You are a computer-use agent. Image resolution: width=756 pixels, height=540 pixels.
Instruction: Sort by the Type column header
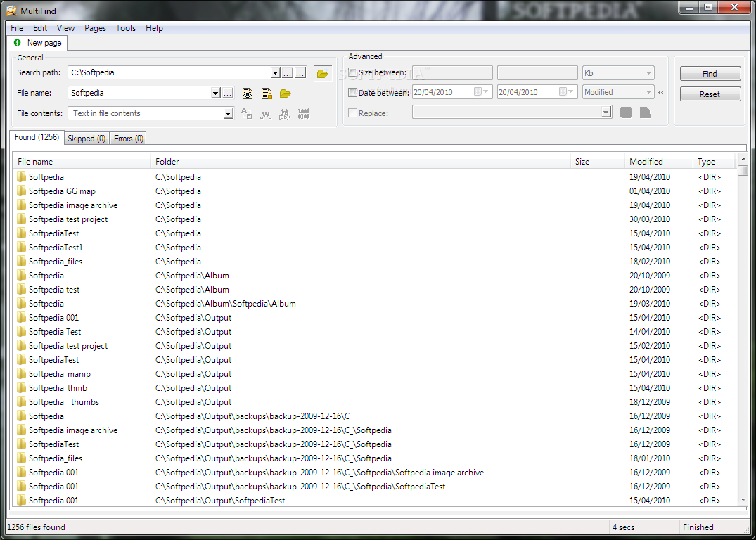pyautogui.click(x=715, y=162)
